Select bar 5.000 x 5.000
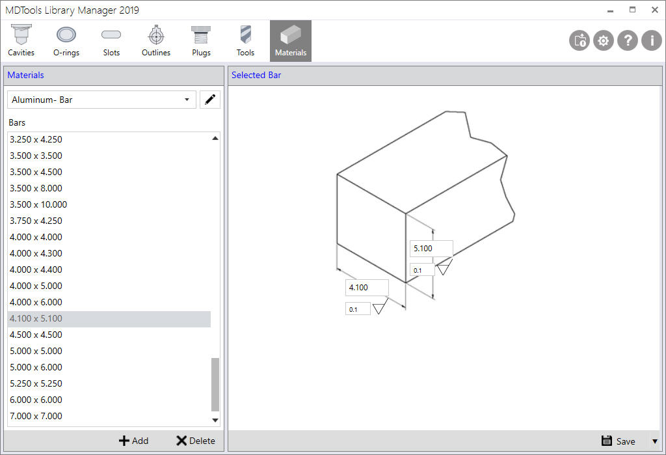 click(x=109, y=351)
